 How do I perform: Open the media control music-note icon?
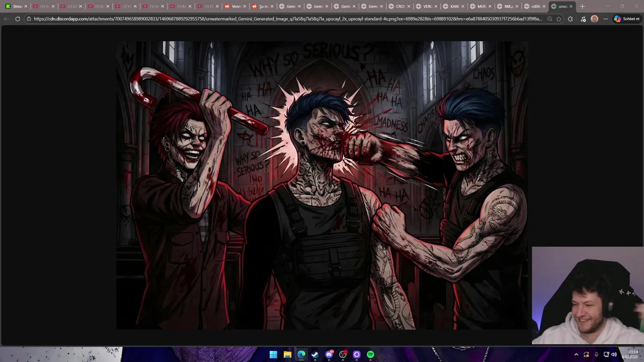point(583,19)
